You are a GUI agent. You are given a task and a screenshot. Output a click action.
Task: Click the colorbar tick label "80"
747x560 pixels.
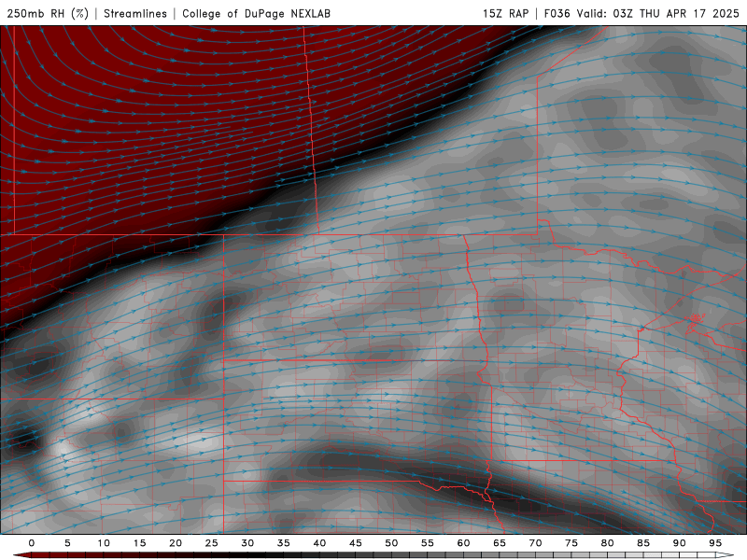coord(608,543)
